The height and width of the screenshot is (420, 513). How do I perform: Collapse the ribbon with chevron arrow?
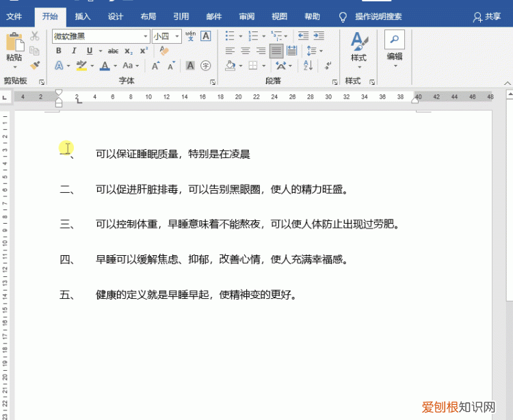click(507, 83)
